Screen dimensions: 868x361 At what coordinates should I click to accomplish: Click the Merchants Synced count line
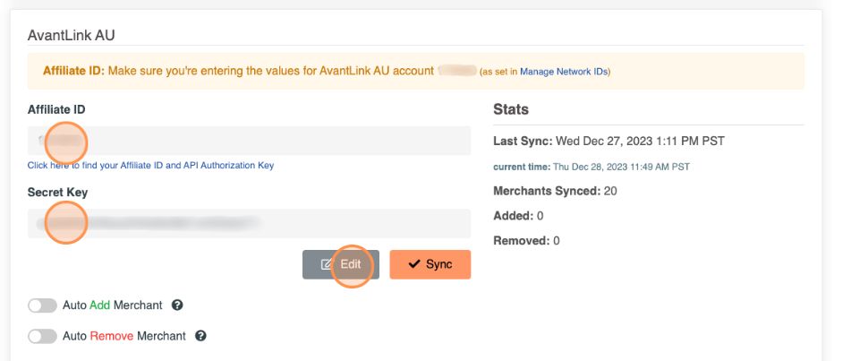[555, 191]
